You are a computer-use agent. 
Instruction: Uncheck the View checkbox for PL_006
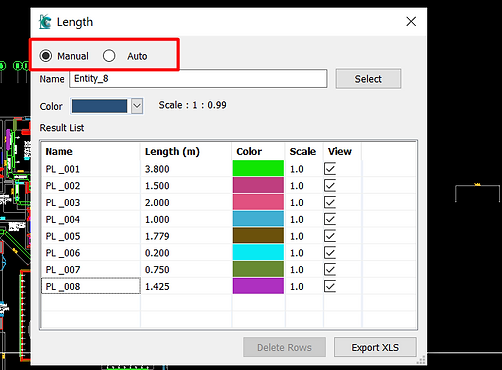click(x=330, y=253)
